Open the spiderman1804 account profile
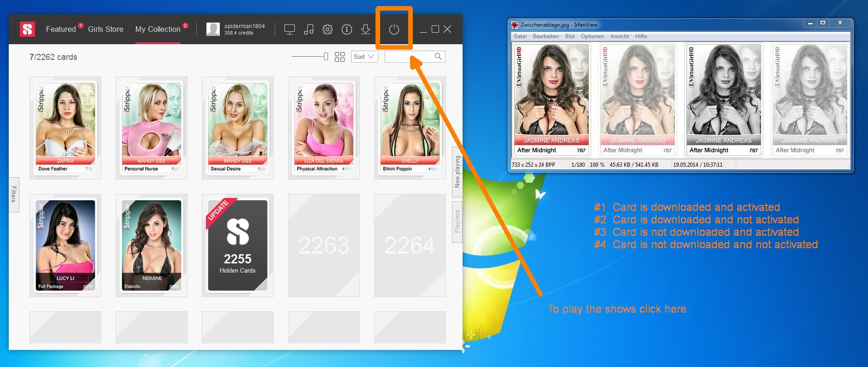This screenshot has height=367, width=868. pos(235,29)
